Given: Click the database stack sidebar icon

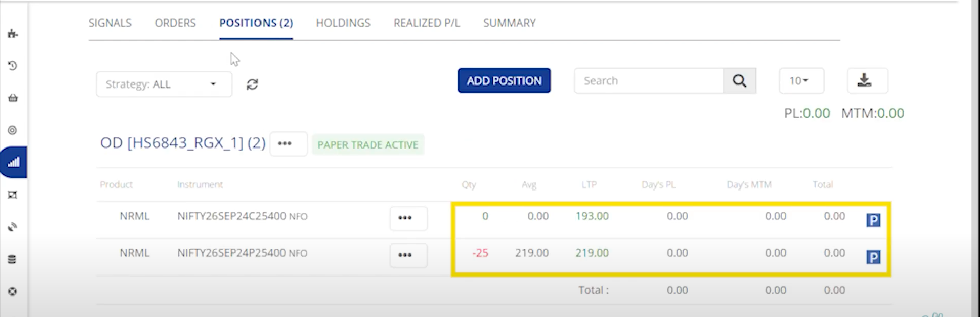Looking at the screenshot, I should [13, 259].
